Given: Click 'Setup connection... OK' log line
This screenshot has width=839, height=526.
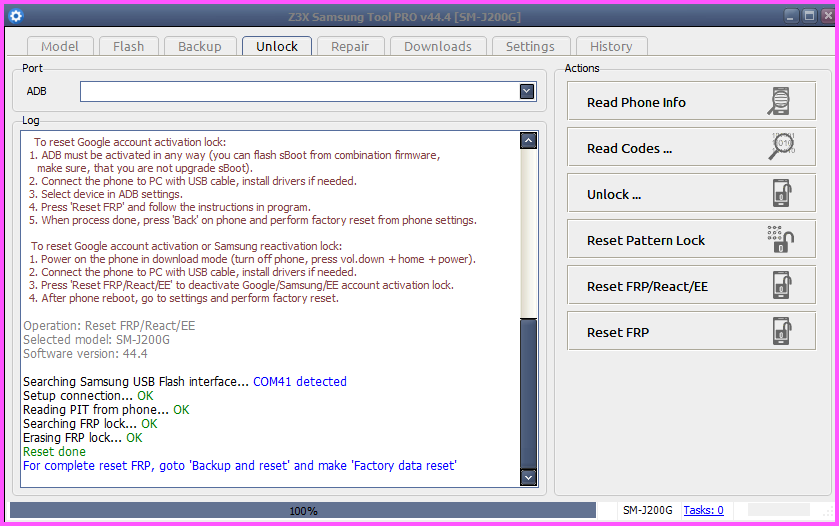Looking at the screenshot, I should pos(88,396).
